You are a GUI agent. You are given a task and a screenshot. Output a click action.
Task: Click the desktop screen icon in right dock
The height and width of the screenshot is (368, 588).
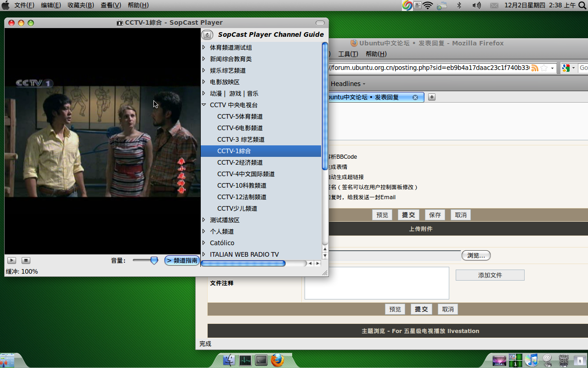point(499,361)
